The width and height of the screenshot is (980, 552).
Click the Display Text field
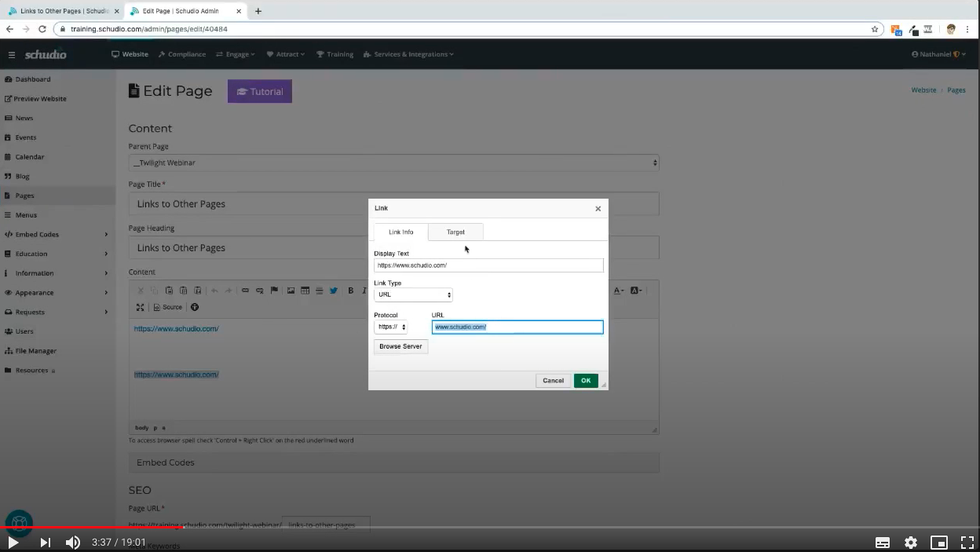click(488, 265)
